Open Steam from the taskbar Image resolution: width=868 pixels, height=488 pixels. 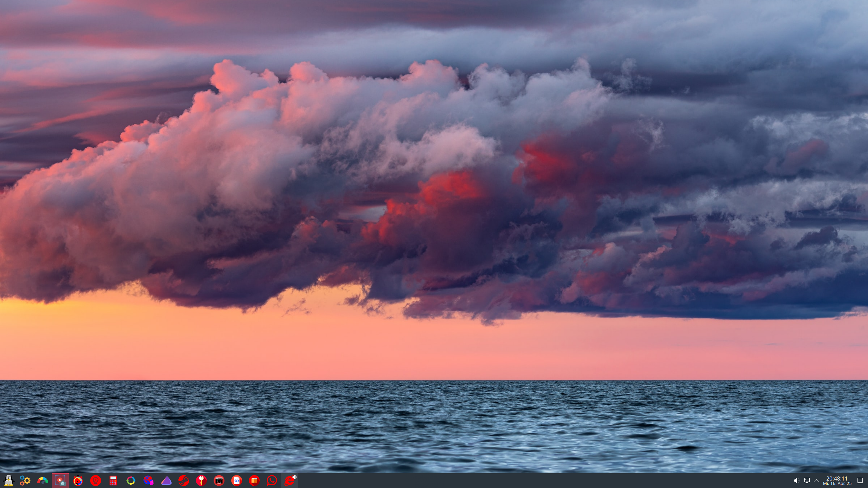point(184,480)
